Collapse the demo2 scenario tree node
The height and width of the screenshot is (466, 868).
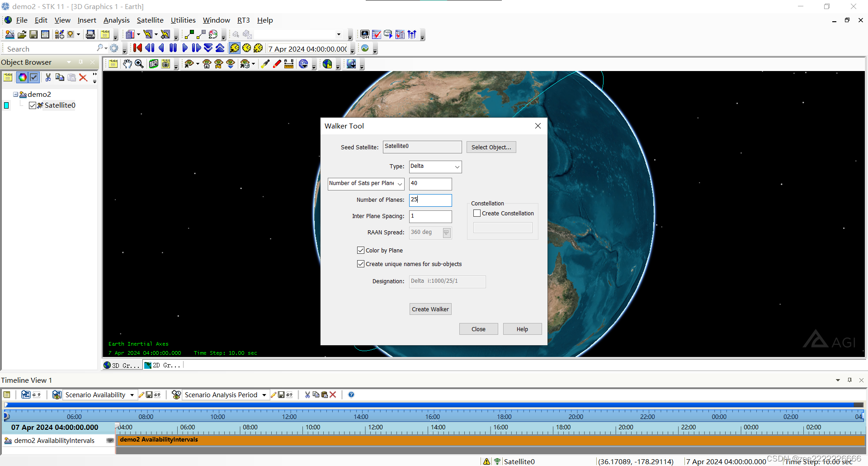(15, 95)
